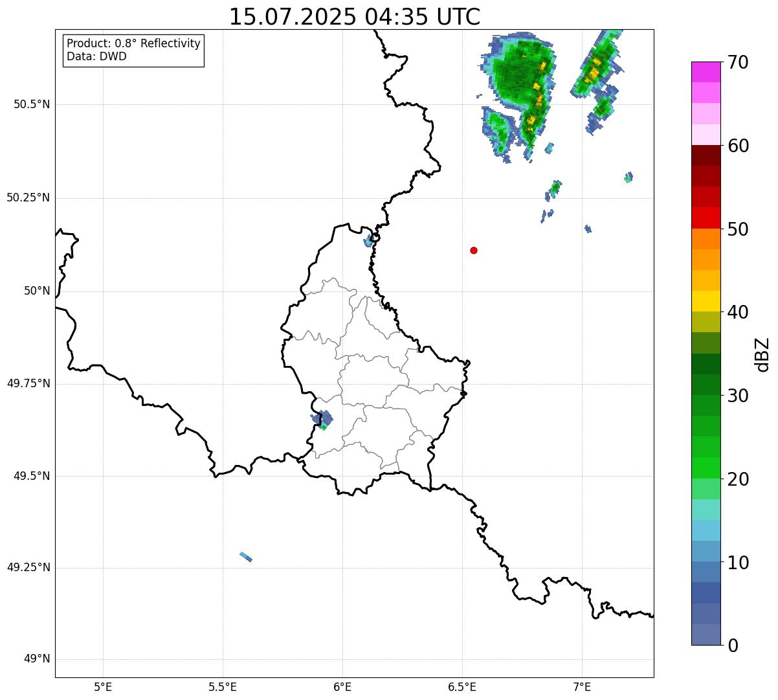
Task: Click the 50.25°N latitude label
Action: click(x=28, y=198)
